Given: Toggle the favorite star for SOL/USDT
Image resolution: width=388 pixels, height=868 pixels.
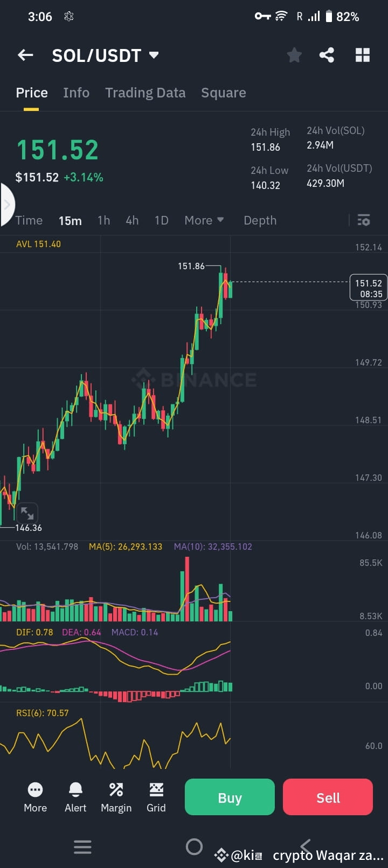Looking at the screenshot, I should [x=294, y=55].
